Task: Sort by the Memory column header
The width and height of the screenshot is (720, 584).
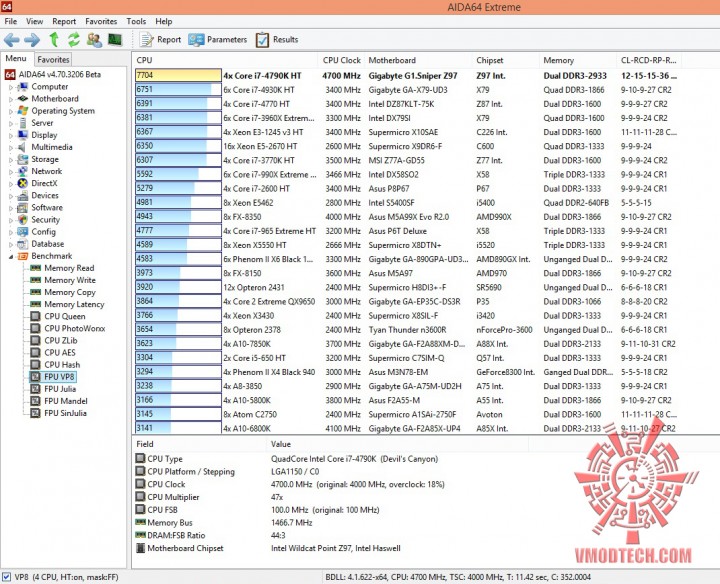Action: pyautogui.click(x=578, y=60)
